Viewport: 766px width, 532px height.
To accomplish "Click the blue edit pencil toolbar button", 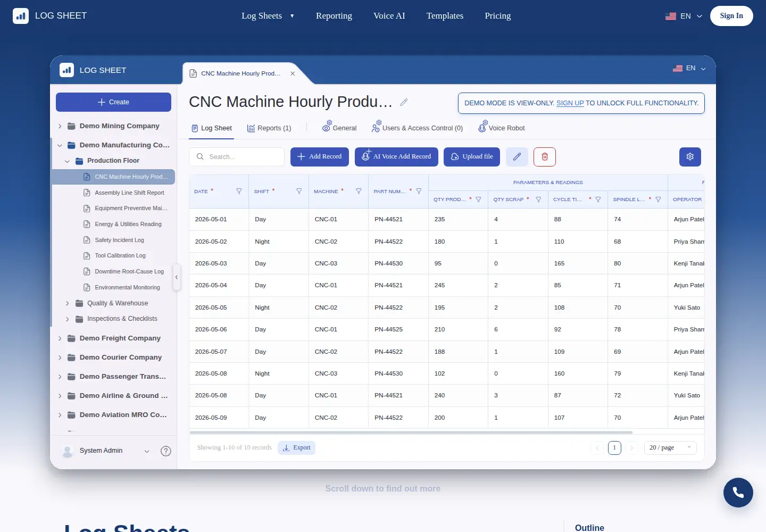I will [517, 157].
